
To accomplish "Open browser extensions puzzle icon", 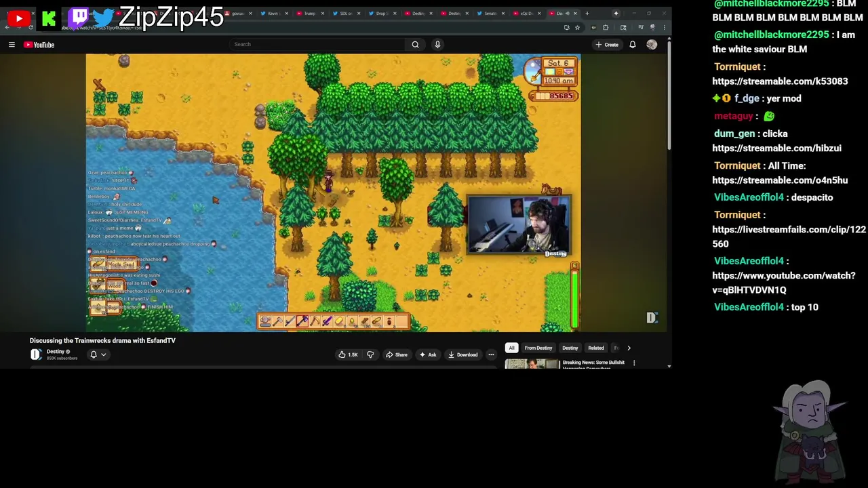I will point(606,28).
